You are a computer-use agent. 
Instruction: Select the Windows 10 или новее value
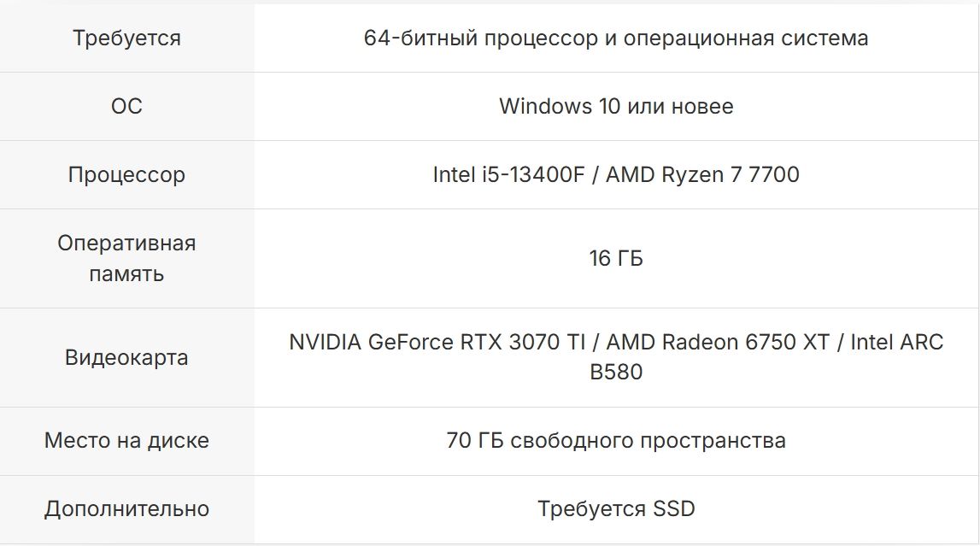tap(616, 107)
